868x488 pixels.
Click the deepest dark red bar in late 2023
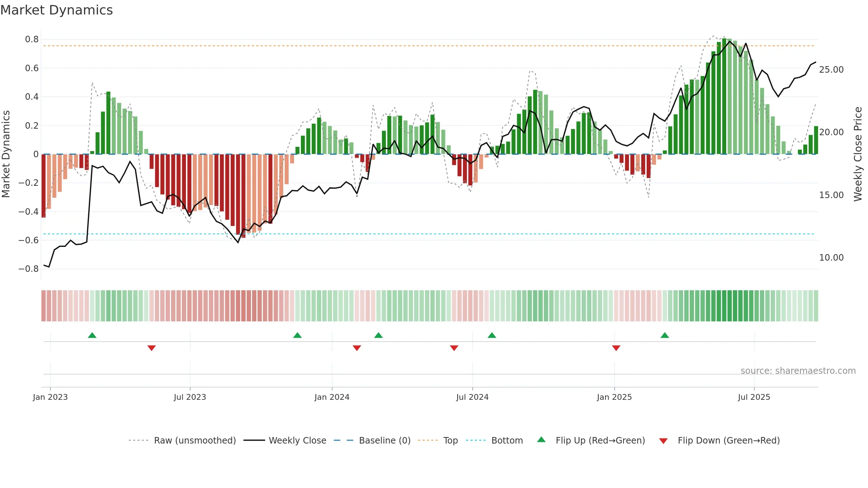(x=243, y=196)
